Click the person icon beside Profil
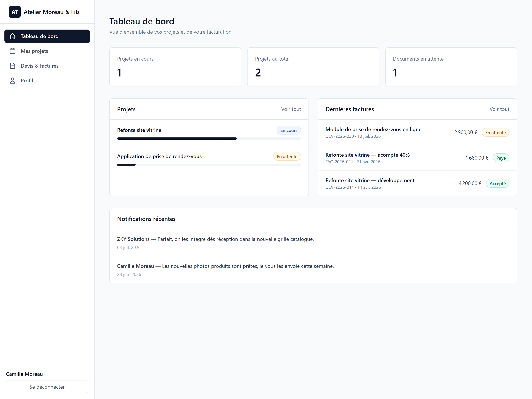Screen dimensions: 532x399 click(x=13, y=81)
